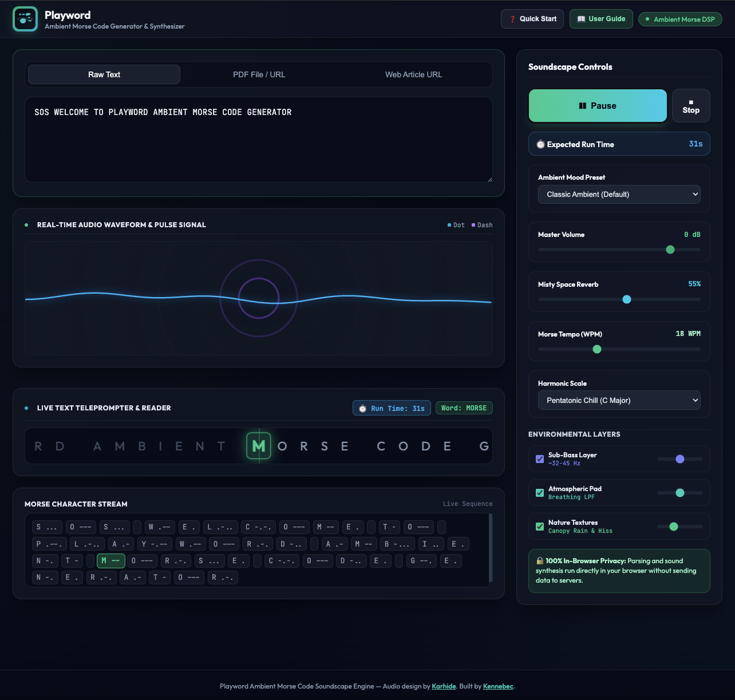Click the stopwatch icon in the Run Time badge
Screen dimensions: 735x700
(x=362, y=409)
